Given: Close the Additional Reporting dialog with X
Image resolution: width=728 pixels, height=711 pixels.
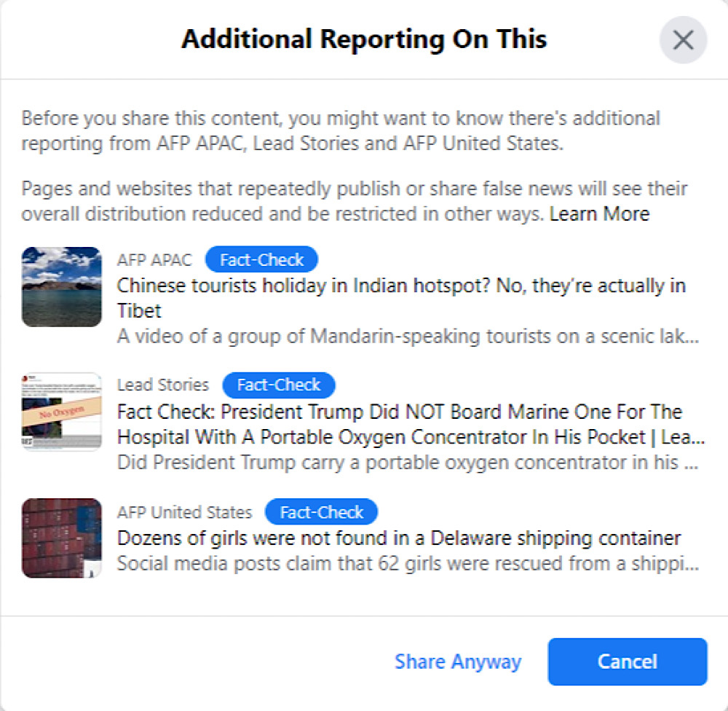Looking at the screenshot, I should click(683, 39).
